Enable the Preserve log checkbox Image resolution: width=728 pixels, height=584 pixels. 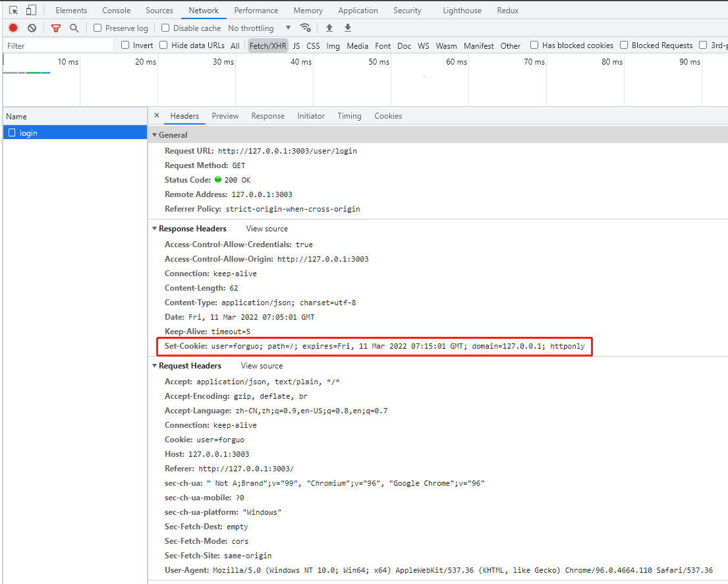[x=98, y=28]
